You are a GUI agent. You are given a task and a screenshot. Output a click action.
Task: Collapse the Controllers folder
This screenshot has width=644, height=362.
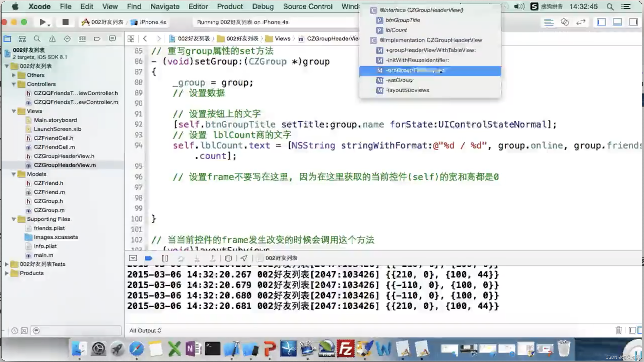(x=14, y=84)
